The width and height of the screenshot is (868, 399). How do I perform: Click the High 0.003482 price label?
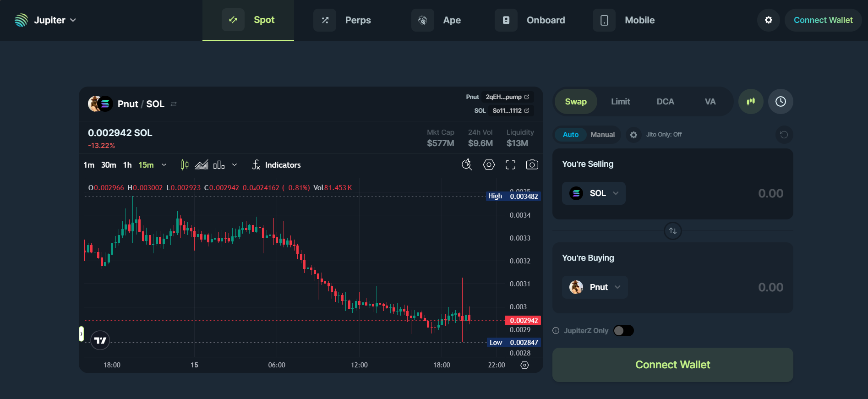(x=513, y=196)
